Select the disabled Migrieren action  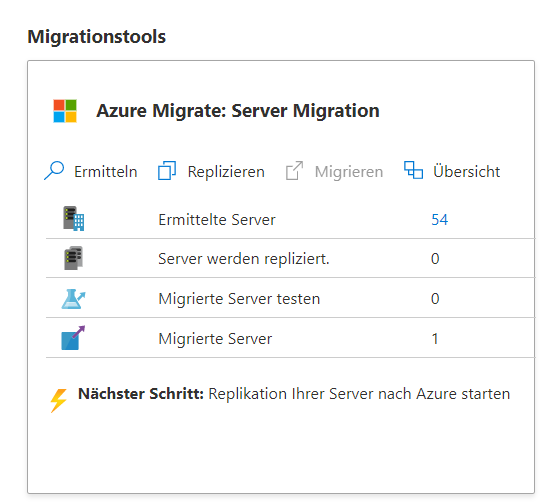[x=334, y=172]
